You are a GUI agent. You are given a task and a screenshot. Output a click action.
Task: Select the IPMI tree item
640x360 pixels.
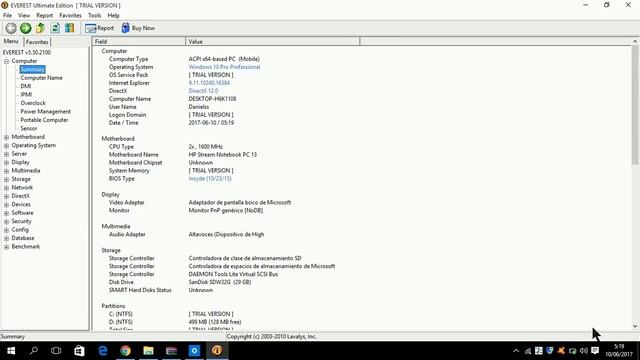[26, 95]
